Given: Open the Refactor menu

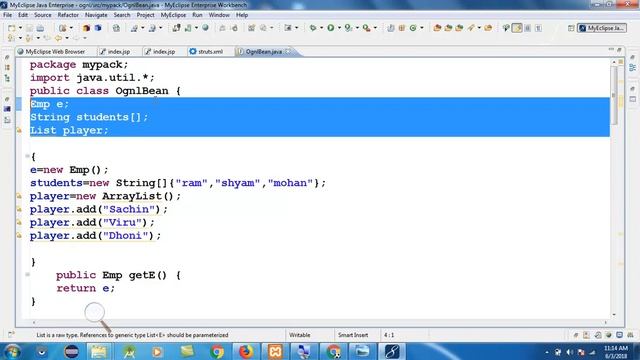Looking at the screenshot, I should tap(68, 15).
